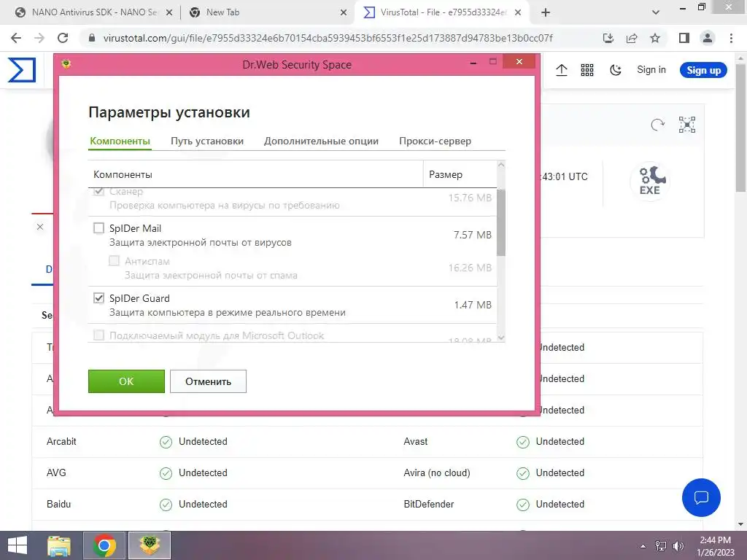747x560 pixels.
Task: Click the Sign up button
Action: [703, 71]
